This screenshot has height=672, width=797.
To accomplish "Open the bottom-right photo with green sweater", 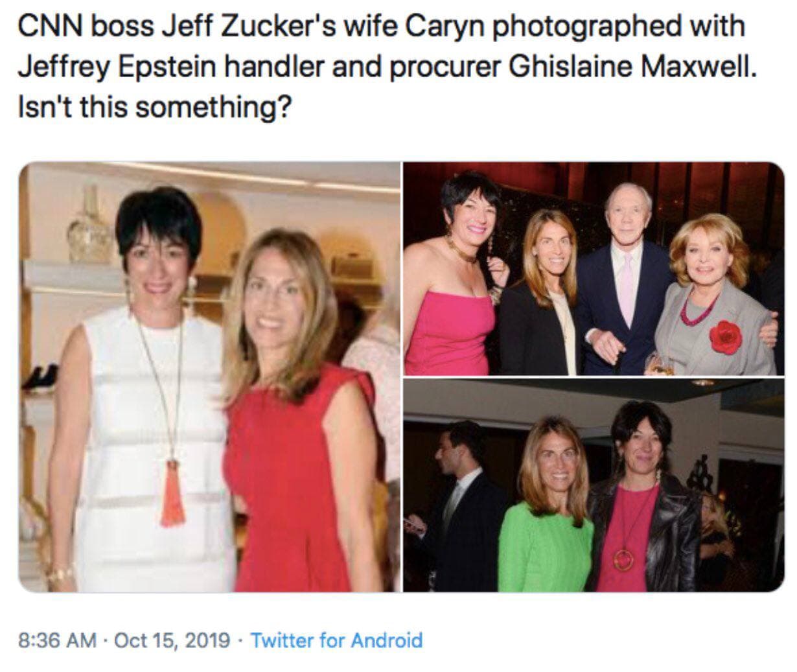I will [x=593, y=485].
